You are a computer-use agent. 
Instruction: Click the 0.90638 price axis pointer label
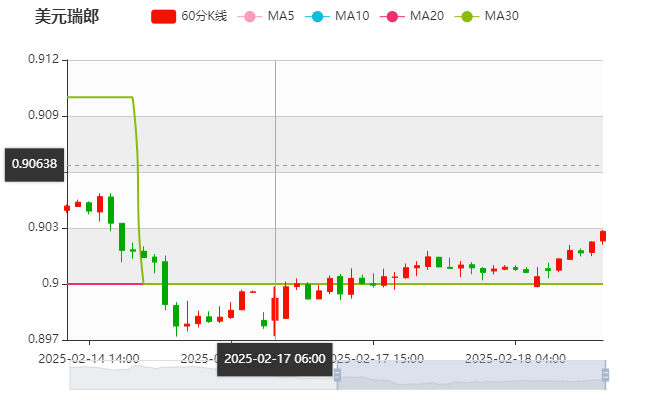coord(33,164)
